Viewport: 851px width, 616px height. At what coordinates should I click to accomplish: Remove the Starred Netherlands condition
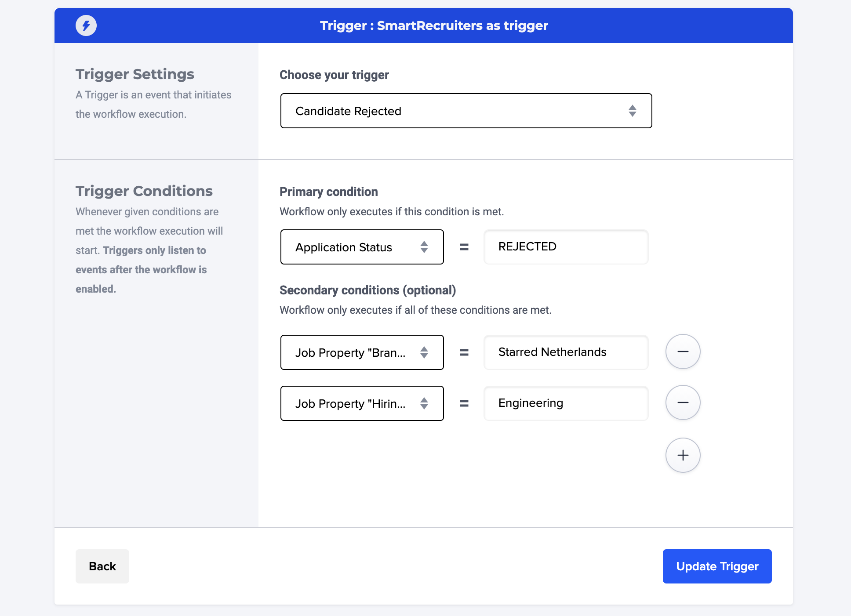coord(683,351)
